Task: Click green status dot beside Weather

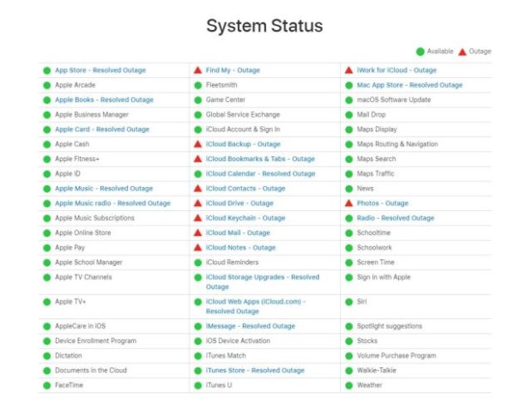Action: point(348,385)
